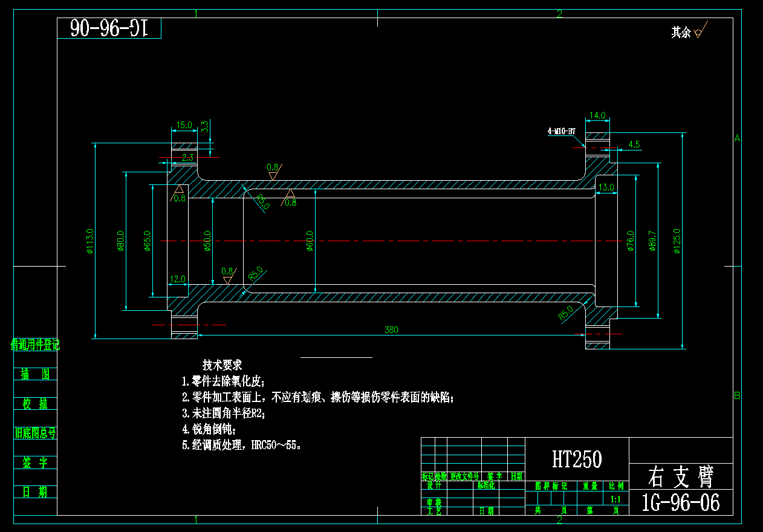This screenshot has width=763, height=532.
Task: Click the bore dimension "φ50.0"
Action: pyautogui.click(x=207, y=241)
